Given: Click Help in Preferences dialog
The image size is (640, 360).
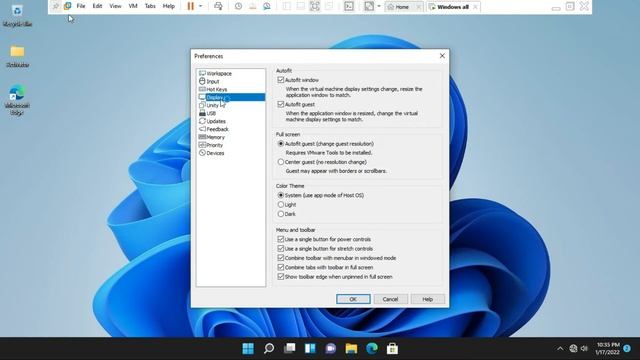Looking at the screenshot, I should [x=427, y=299].
